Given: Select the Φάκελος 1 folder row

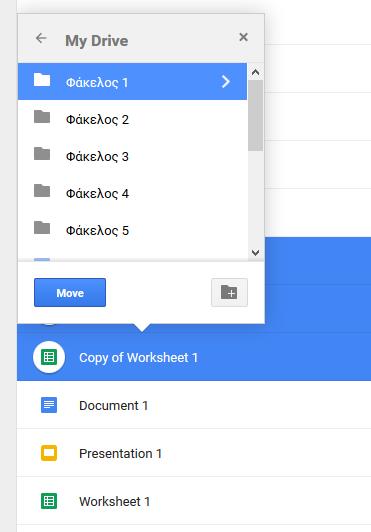Looking at the screenshot, I should point(132,81).
